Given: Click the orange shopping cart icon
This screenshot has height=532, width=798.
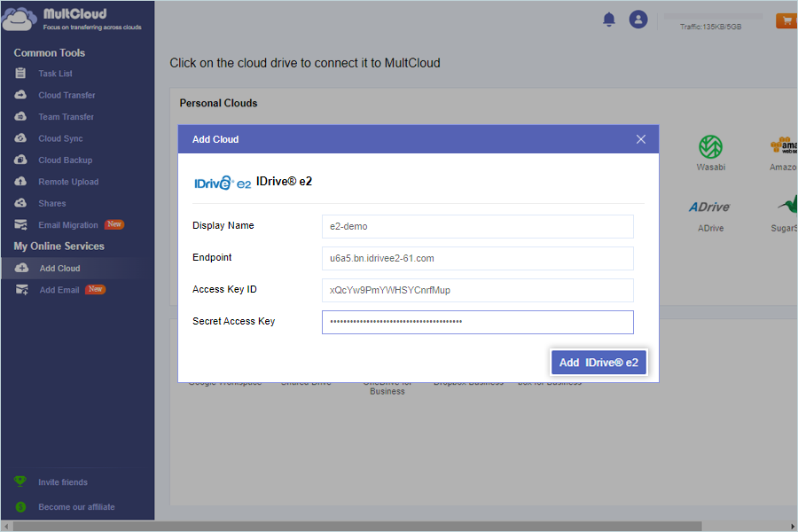Looking at the screenshot, I should 786,21.
